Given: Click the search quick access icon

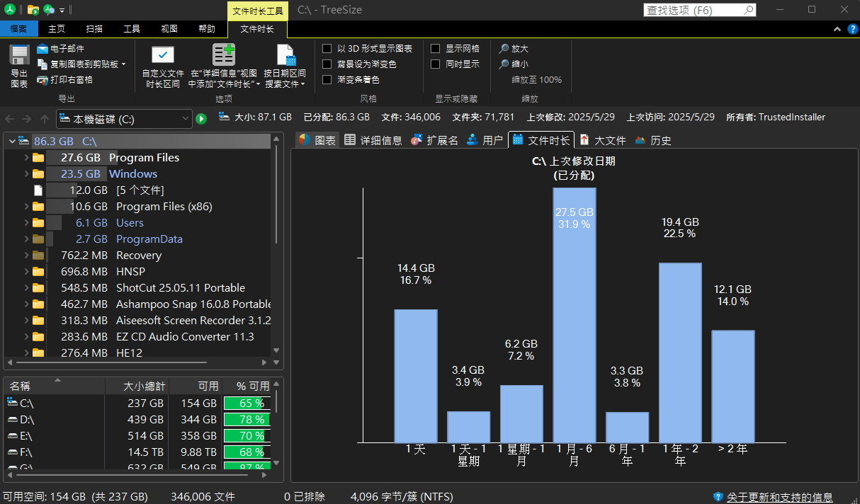Looking at the screenshot, I should 49,9.
